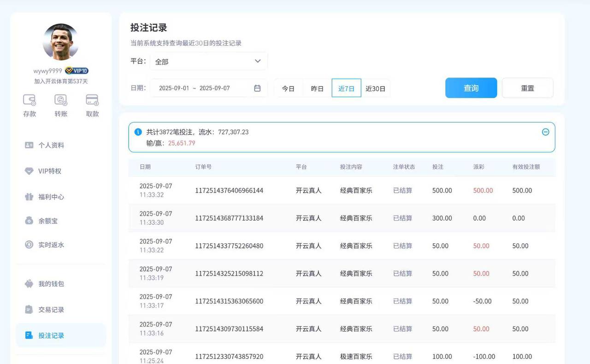The image size is (590, 364).
Task: Select the 转账 transfer icon
Action: 60,100
